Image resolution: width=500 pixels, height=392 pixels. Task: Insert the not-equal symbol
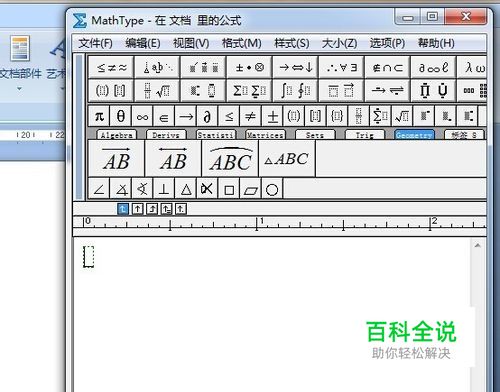pyautogui.click(x=251, y=116)
